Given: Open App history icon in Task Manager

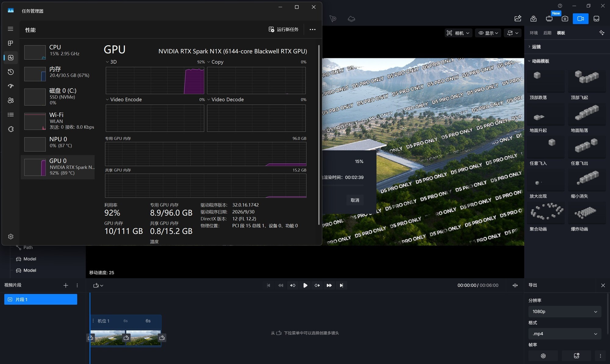Looking at the screenshot, I should pos(11,72).
